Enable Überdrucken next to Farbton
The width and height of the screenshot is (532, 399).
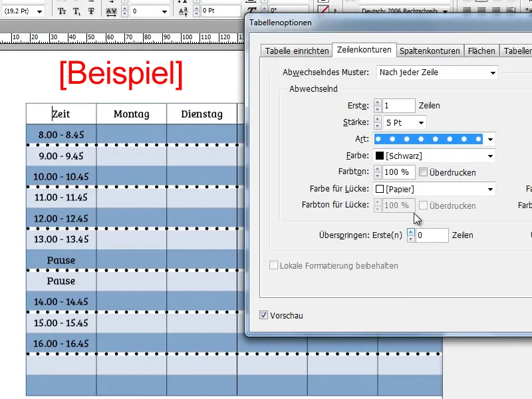click(423, 172)
